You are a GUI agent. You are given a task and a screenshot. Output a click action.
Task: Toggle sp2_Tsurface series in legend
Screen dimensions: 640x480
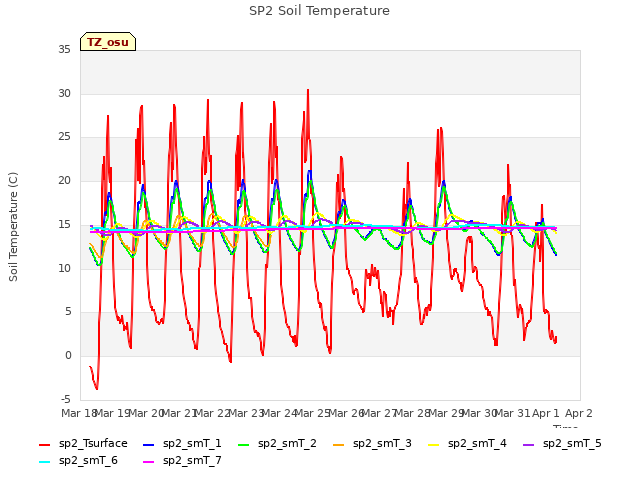[x=83, y=444]
